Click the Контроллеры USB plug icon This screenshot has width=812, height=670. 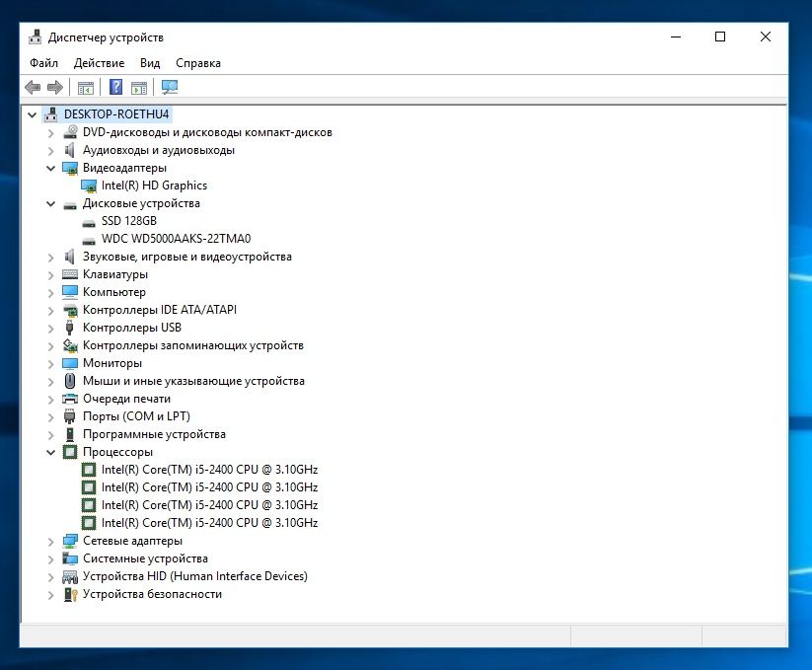click(x=69, y=328)
